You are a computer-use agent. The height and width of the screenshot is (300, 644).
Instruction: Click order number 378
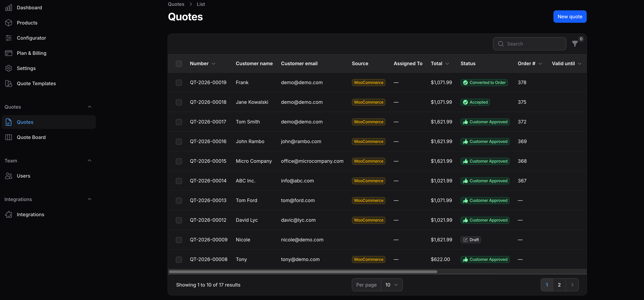[x=522, y=83]
